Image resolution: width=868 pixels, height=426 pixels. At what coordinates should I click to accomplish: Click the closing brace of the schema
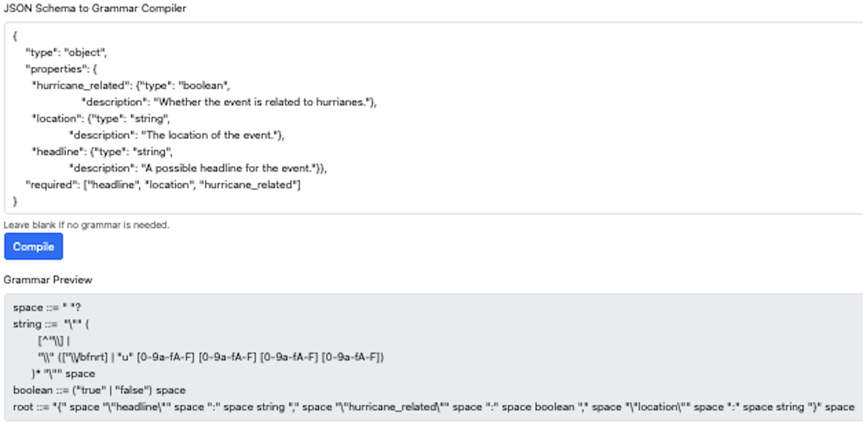point(15,201)
